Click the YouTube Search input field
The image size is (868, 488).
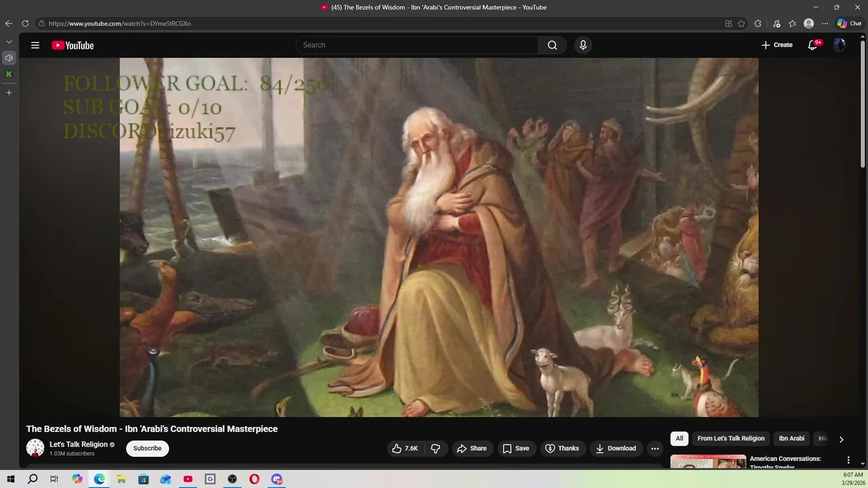[417, 45]
